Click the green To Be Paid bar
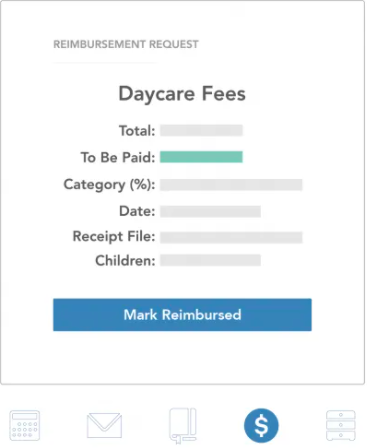 click(201, 157)
